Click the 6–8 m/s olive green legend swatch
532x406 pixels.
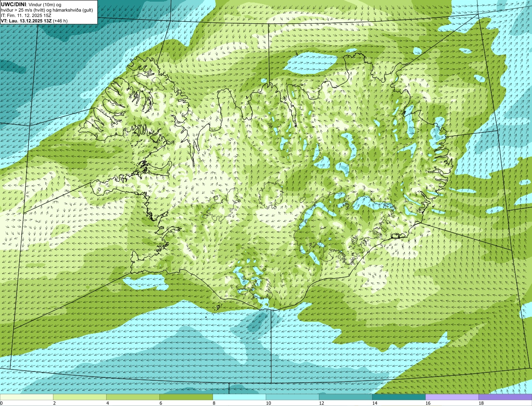(x=186, y=397)
